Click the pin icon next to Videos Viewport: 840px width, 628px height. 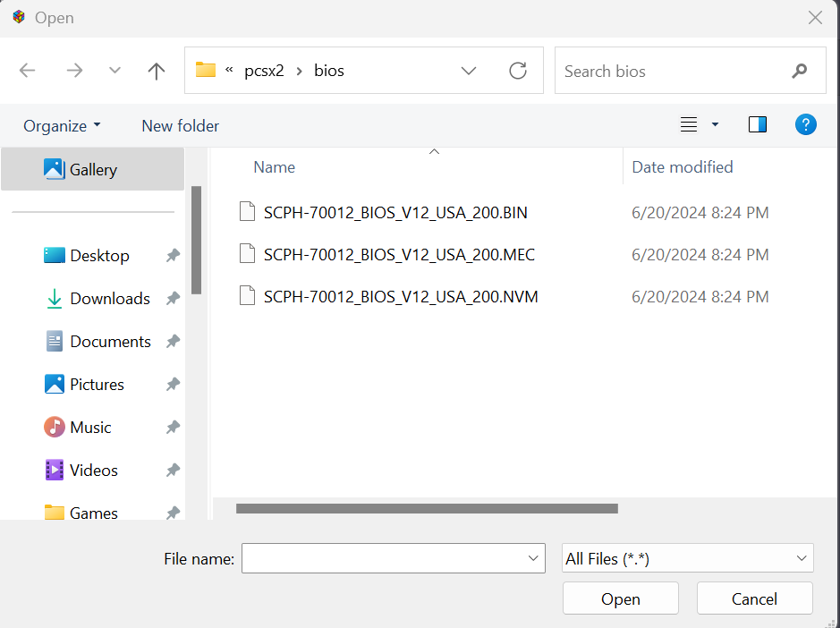[x=173, y=470]
